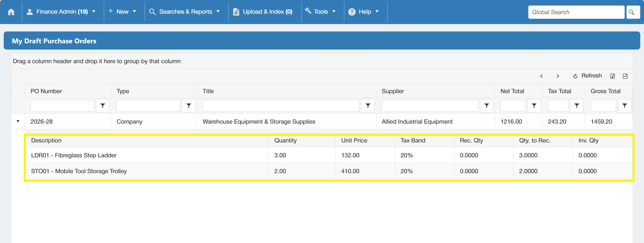
Task: Open Title column filter options
Action: click(x=368, y=106)
